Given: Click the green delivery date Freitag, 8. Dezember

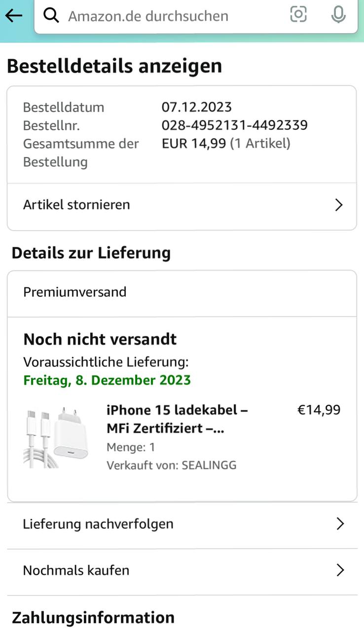Looking at the screenshot, I should click(107, 380).
